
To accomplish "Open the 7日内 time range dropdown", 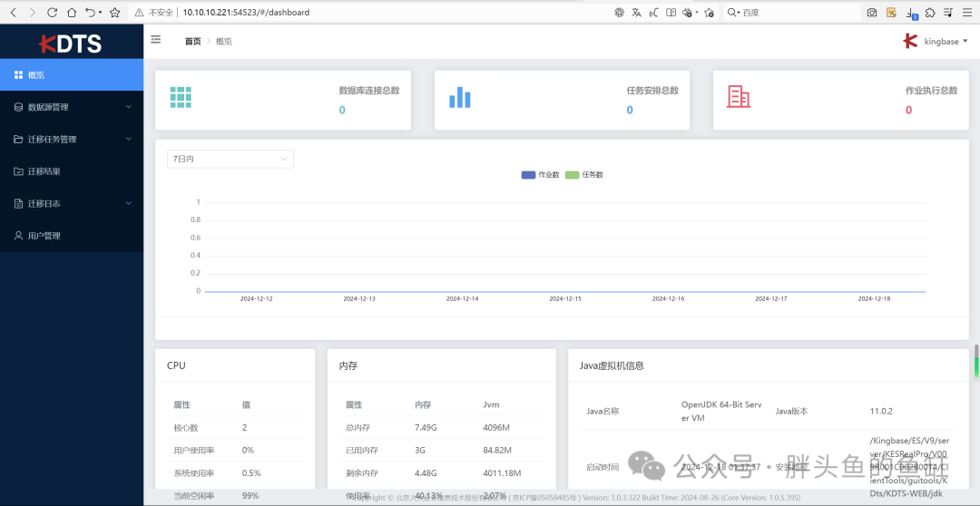I will click(x=230, y=159).
